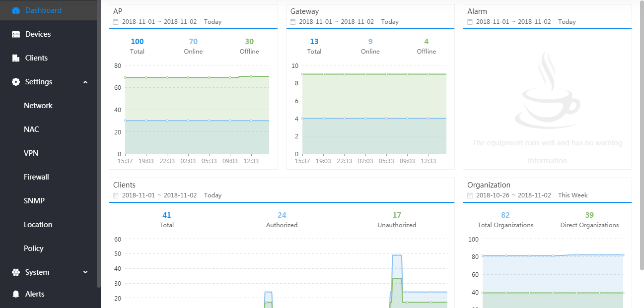
Task: Click the Clients Total count 41
Action: [167, 215]
